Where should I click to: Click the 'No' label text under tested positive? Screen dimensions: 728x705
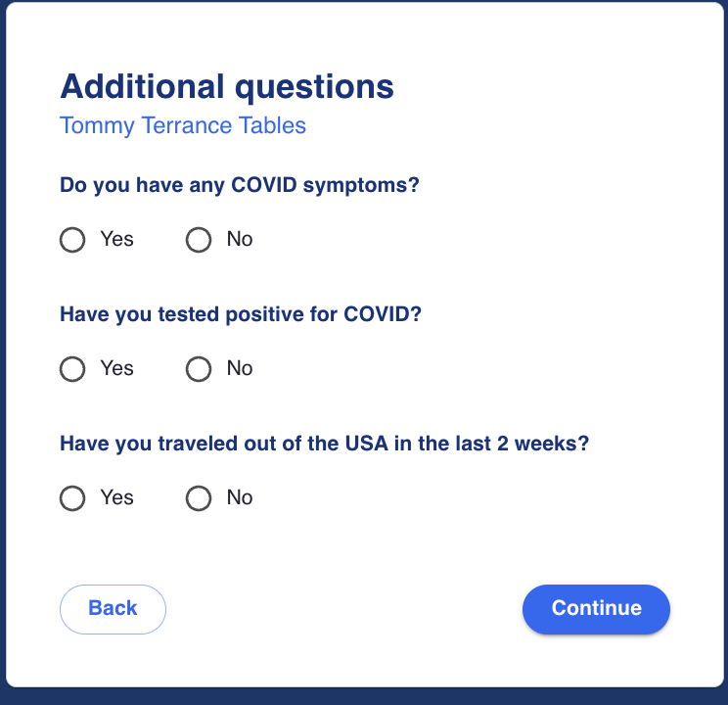pyautogui.click(x=240, y=369)
